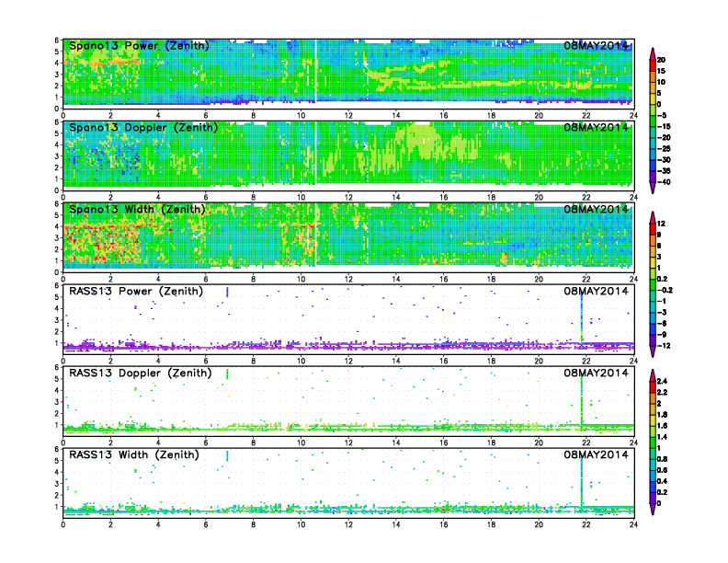Screen dimensions: 728x563
Task: Pick the yellow segment of bottom colorbar
Action: (653, 419)
